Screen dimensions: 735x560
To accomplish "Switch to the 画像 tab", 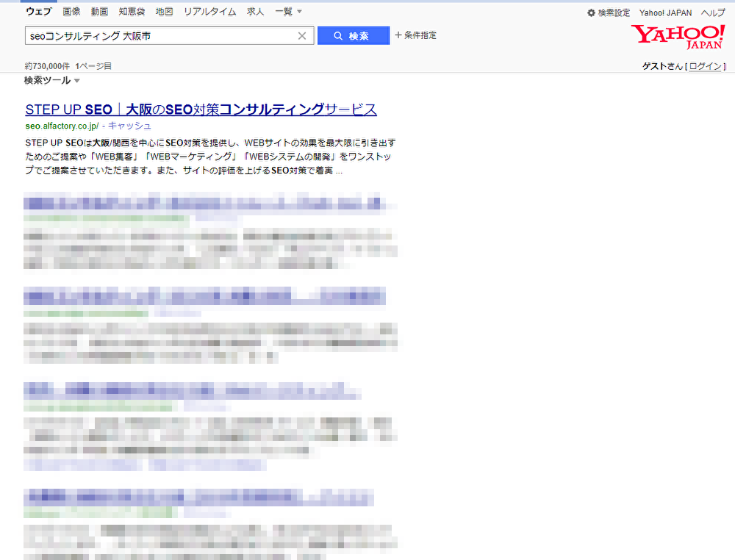I will pyautogui.click(x=72, y=12).
